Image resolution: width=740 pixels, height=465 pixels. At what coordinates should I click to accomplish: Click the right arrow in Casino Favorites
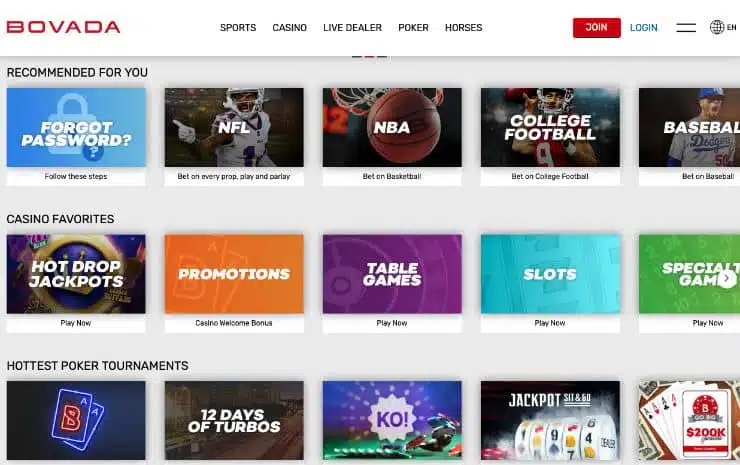726,279
